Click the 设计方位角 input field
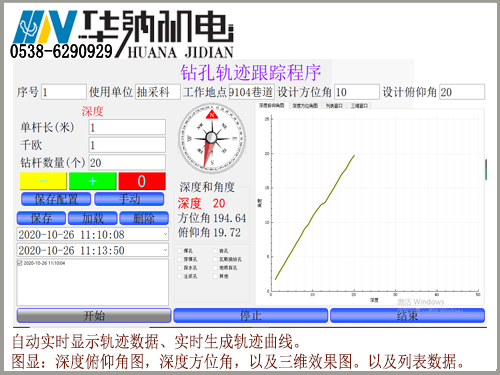Image resolution: width=500 pixels, height=375 pixels. coord(357,92)
